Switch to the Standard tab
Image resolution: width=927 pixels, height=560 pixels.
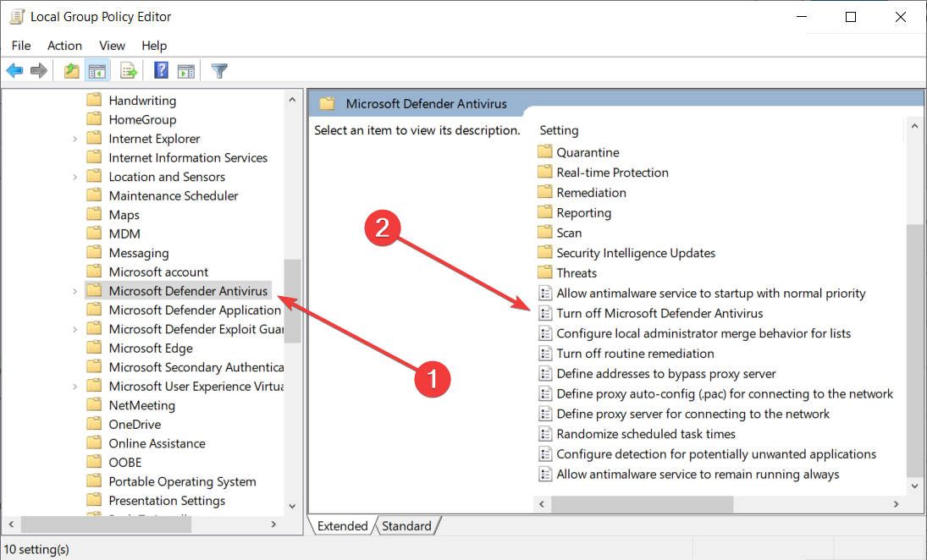coord(406,525)
